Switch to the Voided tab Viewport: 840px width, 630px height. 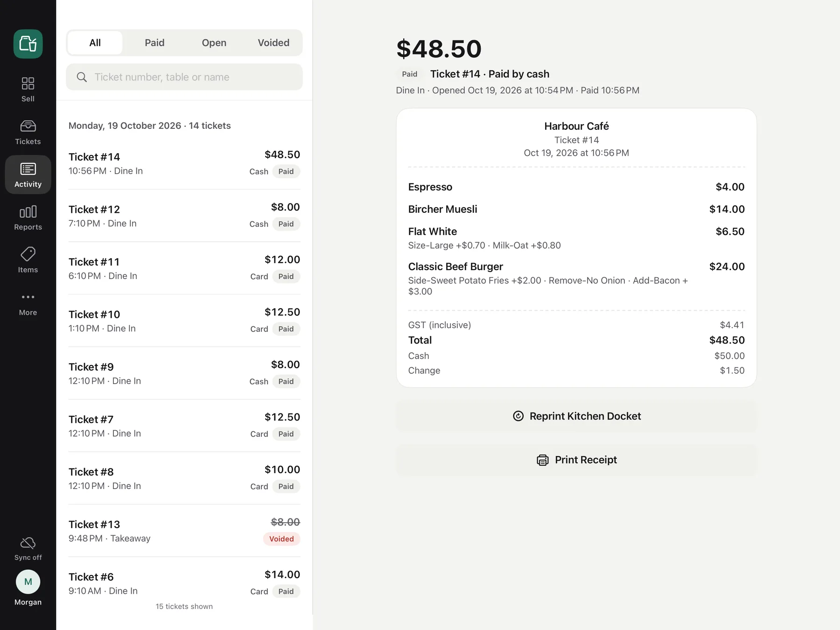(273, 43)
